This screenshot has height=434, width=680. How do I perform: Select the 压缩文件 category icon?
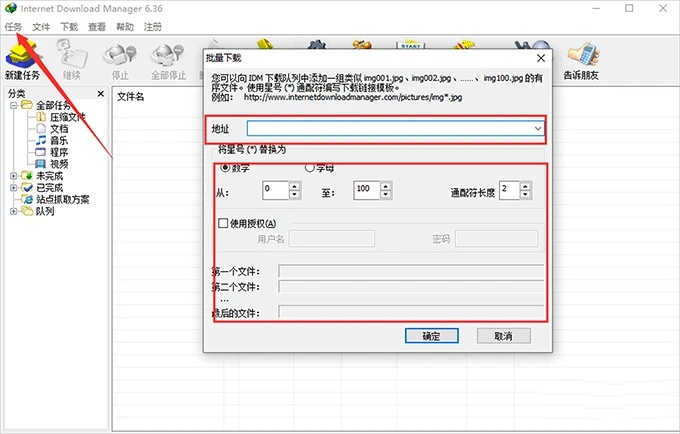[41, 117]
